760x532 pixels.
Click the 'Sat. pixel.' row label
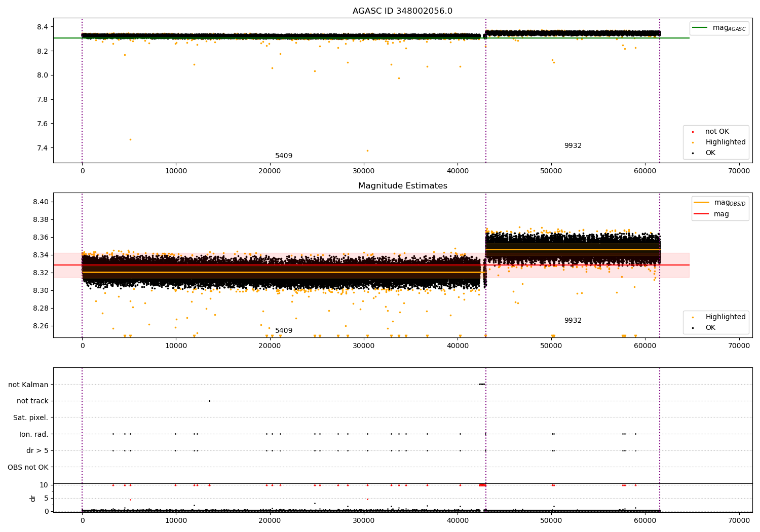[30, 418]
